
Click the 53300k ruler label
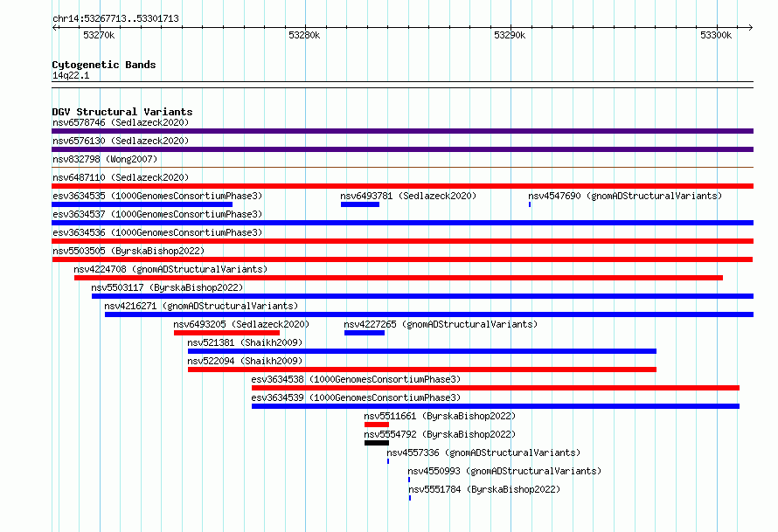pyautogui.click(x=716, y=35)
